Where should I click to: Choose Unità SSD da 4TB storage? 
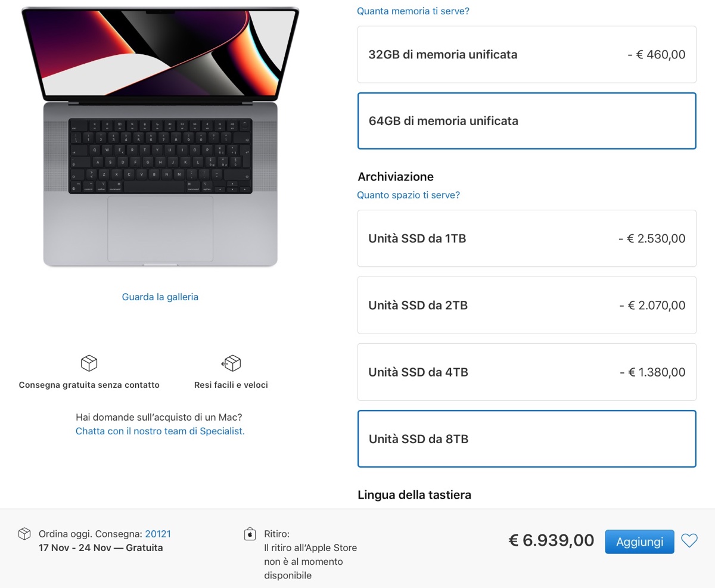click(527, 372)
